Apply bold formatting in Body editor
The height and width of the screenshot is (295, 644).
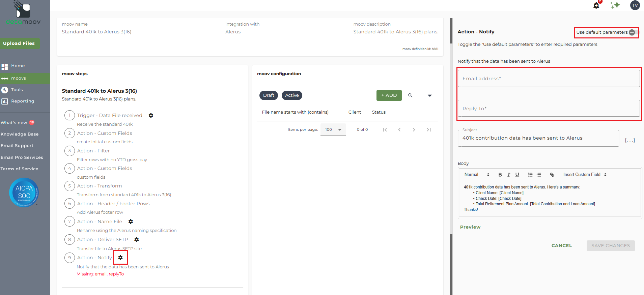coord(500,175)
